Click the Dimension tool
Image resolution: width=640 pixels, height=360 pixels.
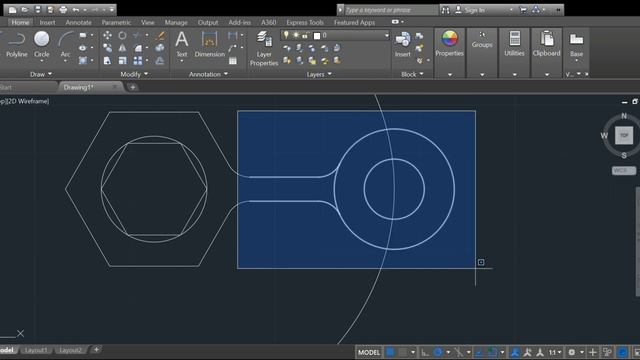[209, 44]
